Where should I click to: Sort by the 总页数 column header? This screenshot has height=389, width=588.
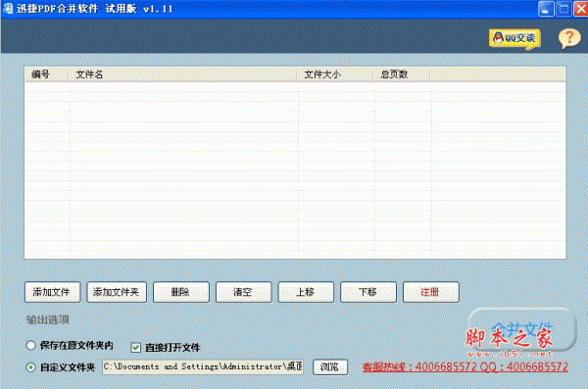click(x=402, y=74)
